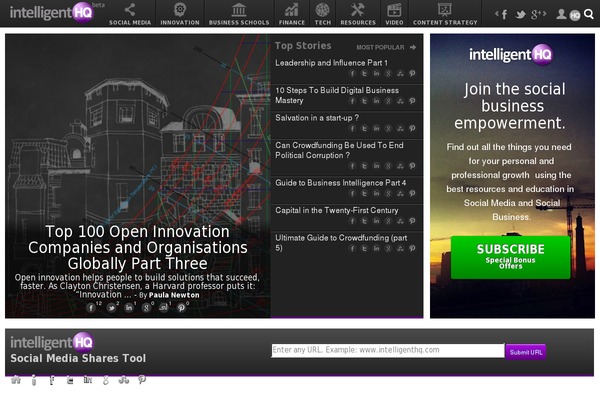Open search with the magnifier icon
Image resolution: width=600 pixels, height=400 pixels.
589,14
